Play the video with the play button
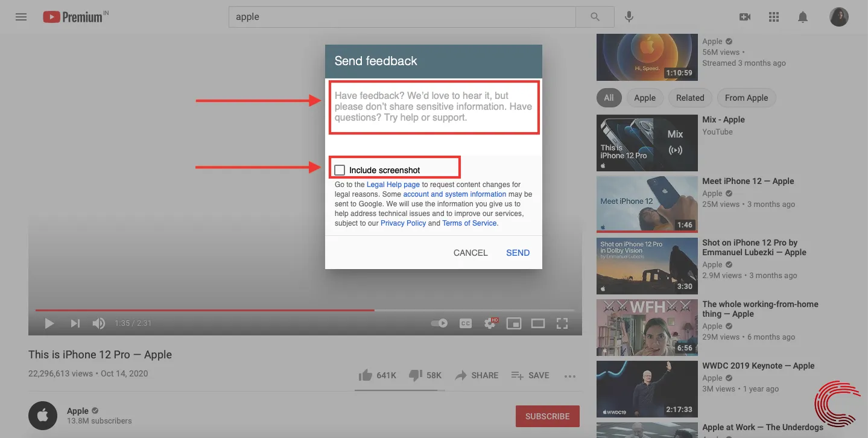 (49, 323)
